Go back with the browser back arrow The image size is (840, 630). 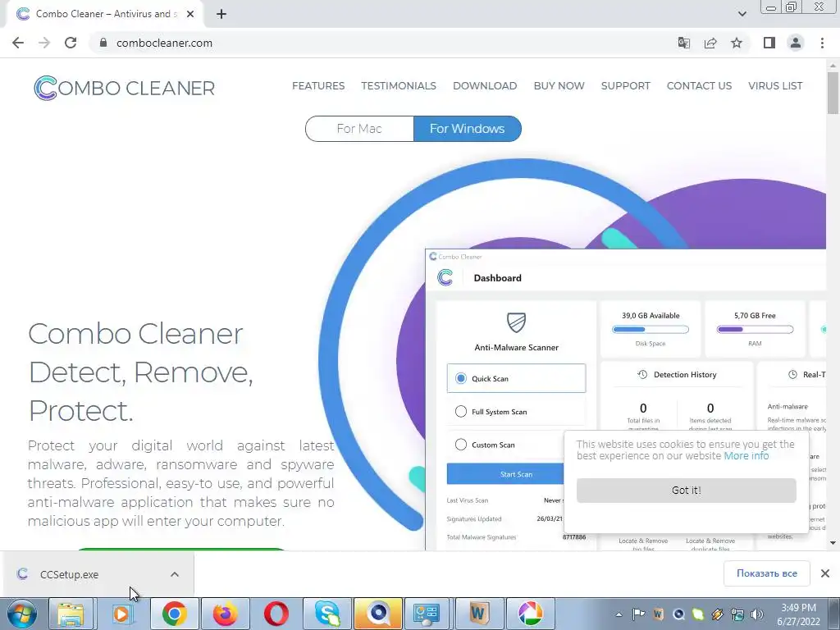[x=18, y=43]
